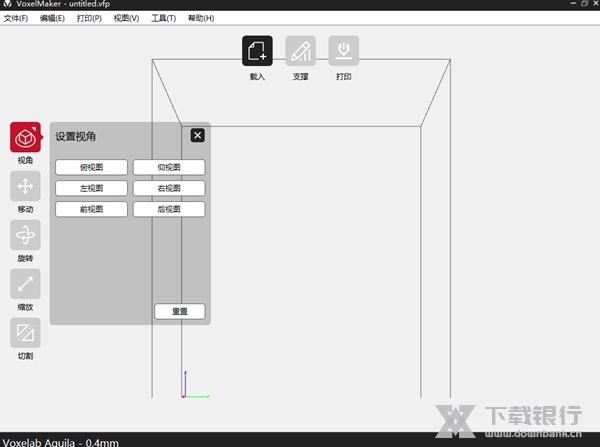The height and width of the screenshot is (447, 600).
Task: Open the 编辑(E) menu
Action: click(x=53, y=18)
